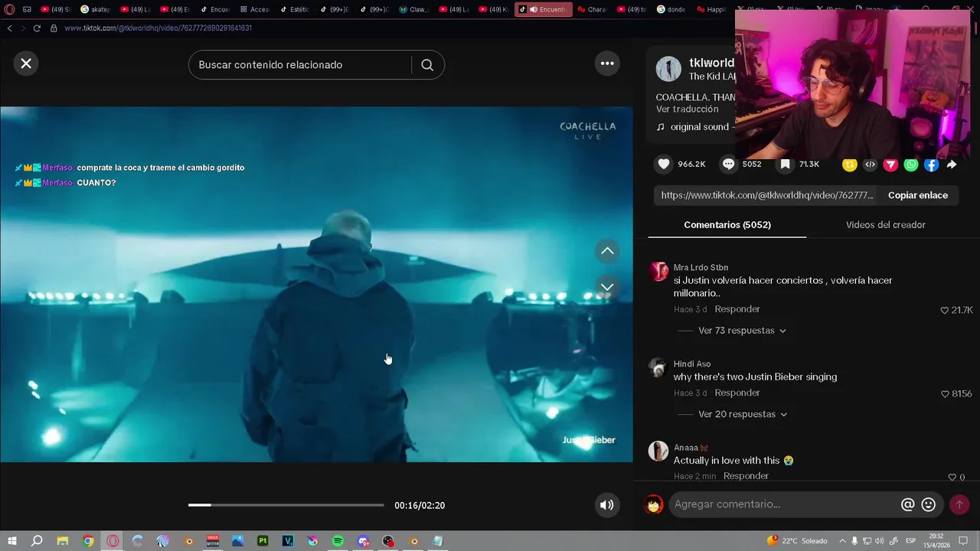This screenshot has width=980, height=551.
Task: Switch to the Claw browser tab
Action: tap(415, 9)
